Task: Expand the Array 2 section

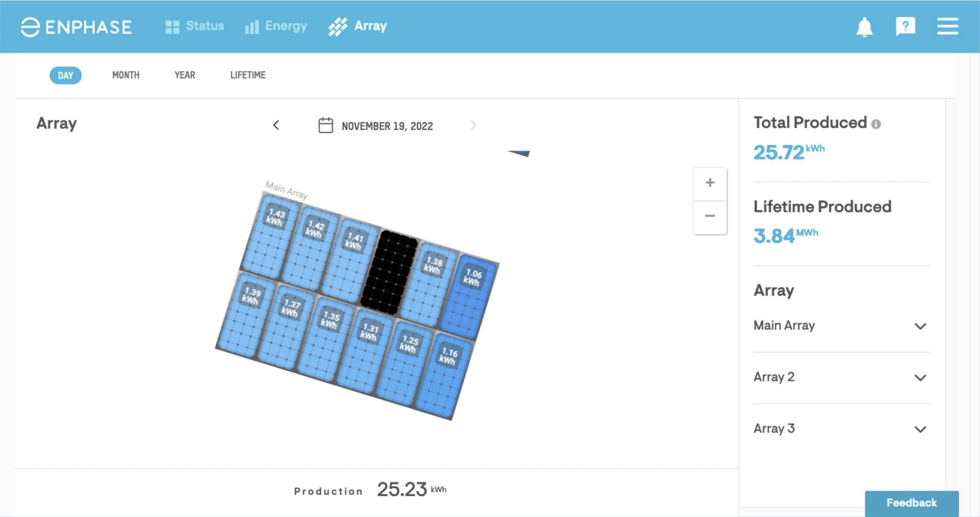Action: point(920,378)
